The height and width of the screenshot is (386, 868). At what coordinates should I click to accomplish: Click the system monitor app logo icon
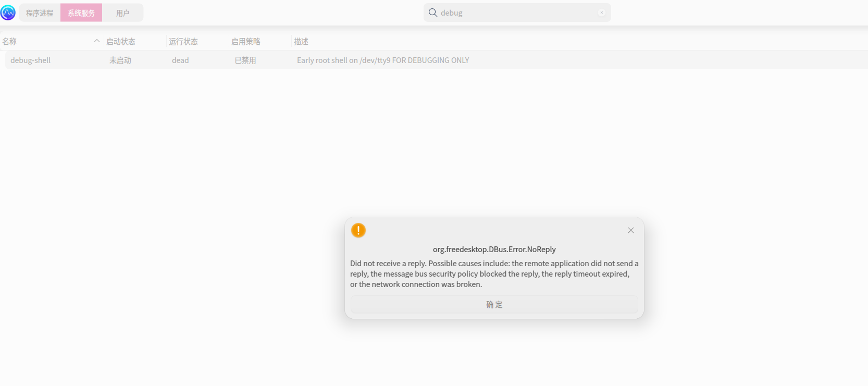(8, 13)
